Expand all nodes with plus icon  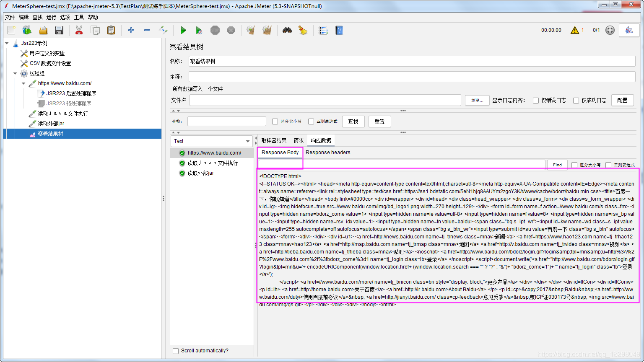(x=131, y=30)
